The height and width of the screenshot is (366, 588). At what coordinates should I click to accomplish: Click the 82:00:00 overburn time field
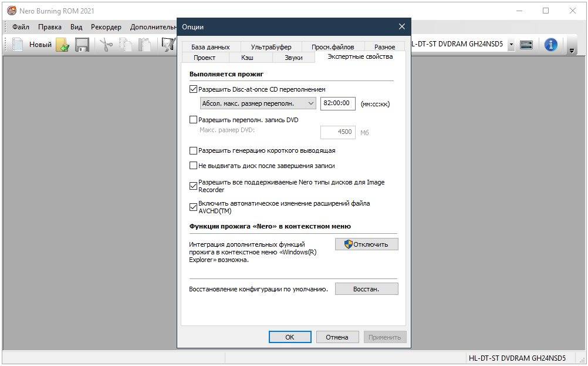(x=338, y=103)
